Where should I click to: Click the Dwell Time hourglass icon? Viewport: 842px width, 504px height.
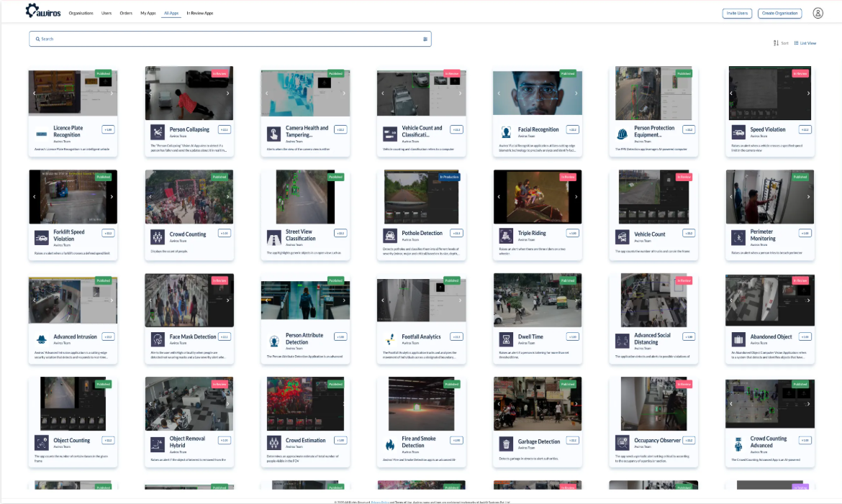tap(506, 339)
